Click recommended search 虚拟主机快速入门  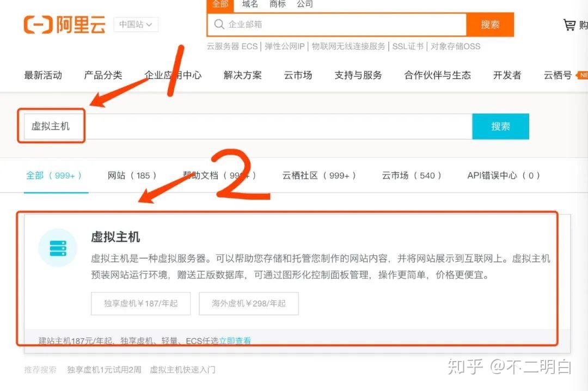click(182, 370)
